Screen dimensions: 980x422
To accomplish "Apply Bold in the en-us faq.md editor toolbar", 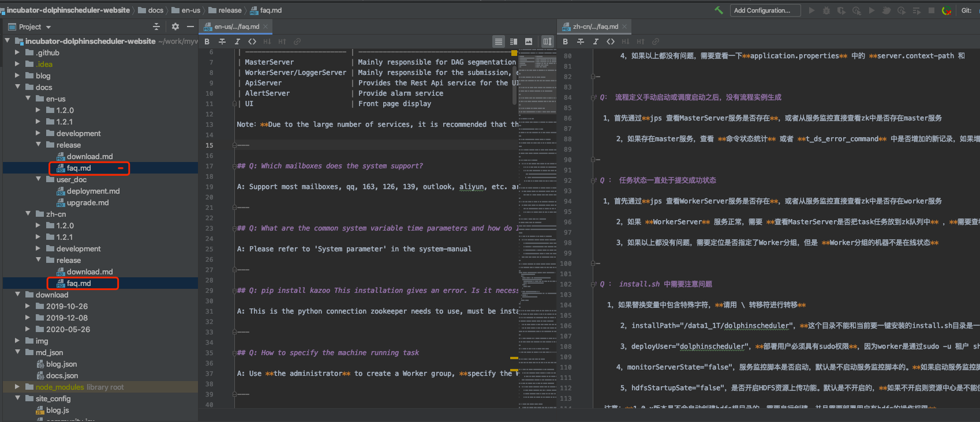I will [207, 42].
